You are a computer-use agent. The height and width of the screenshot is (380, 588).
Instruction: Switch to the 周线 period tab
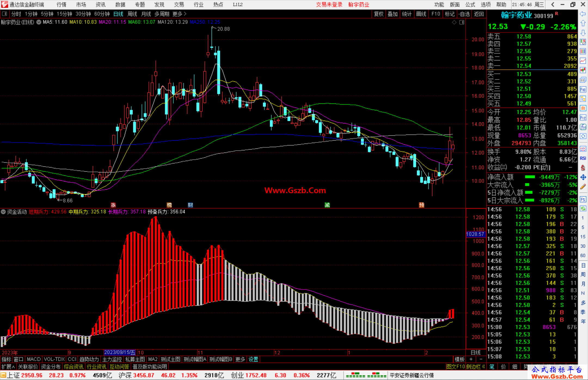click(x=132, y=14)
